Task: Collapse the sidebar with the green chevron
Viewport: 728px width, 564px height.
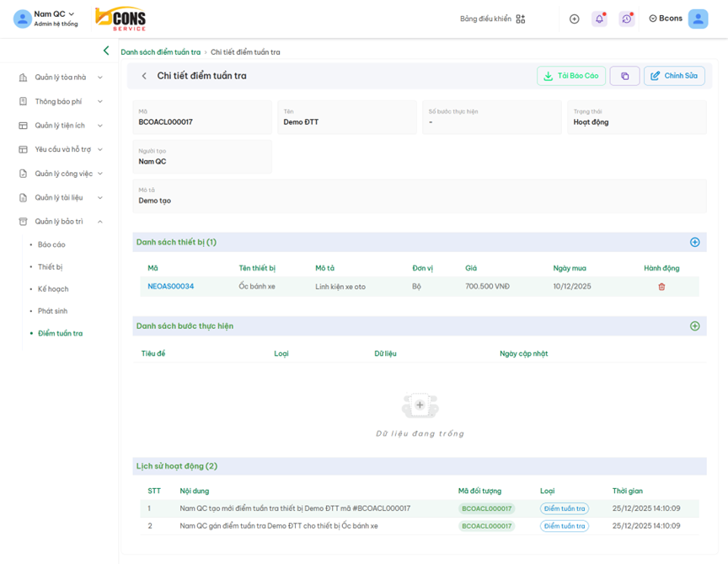Action: pos(106,51)
